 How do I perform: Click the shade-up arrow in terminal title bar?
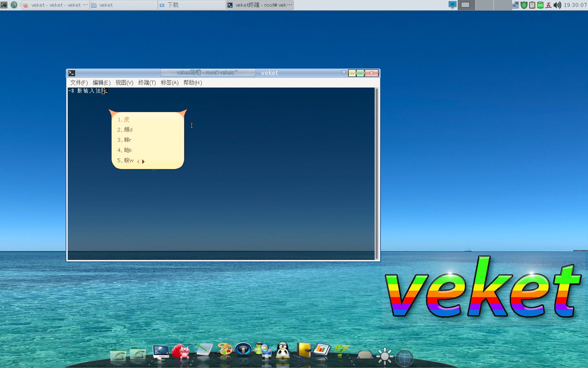(x=344, y=73)
